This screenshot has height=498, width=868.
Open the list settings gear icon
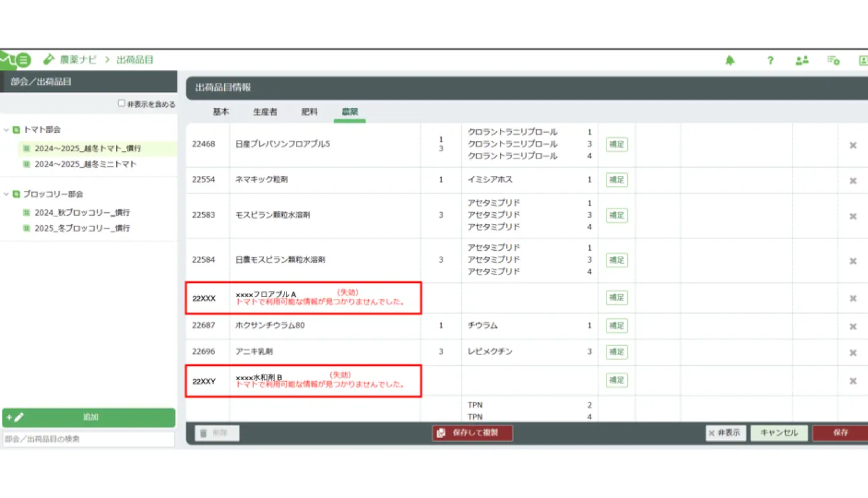[x=833, y=60]
